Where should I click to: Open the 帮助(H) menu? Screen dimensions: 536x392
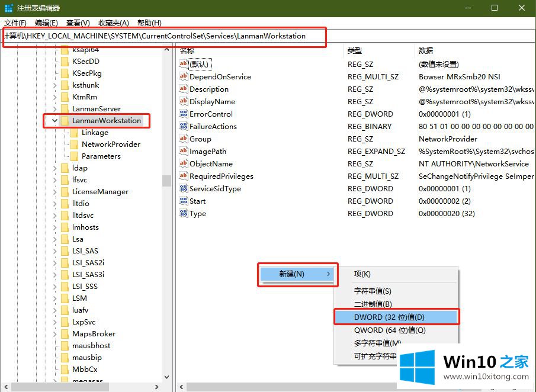pyautogui.click(x=149, y=23)
